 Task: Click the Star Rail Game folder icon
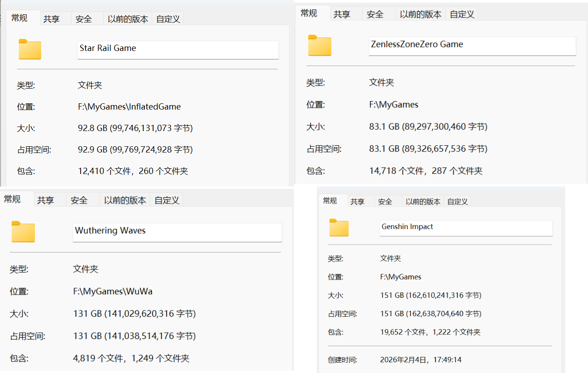tap(30, 49)
